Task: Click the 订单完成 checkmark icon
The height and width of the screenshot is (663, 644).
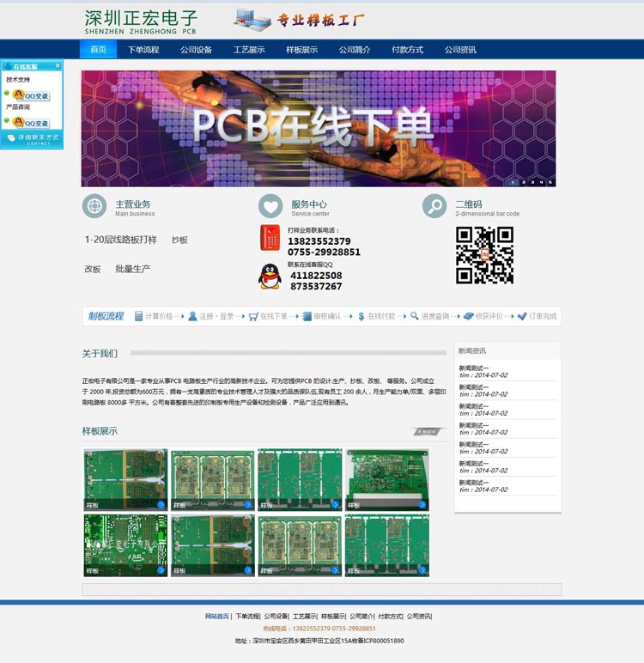Action: click(522, 316)
